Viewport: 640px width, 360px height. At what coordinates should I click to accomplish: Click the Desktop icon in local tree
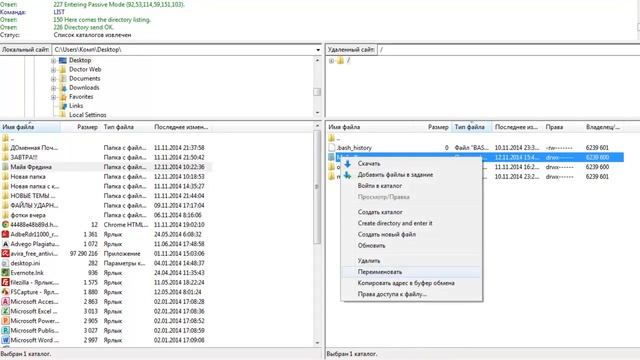(62, 60)
